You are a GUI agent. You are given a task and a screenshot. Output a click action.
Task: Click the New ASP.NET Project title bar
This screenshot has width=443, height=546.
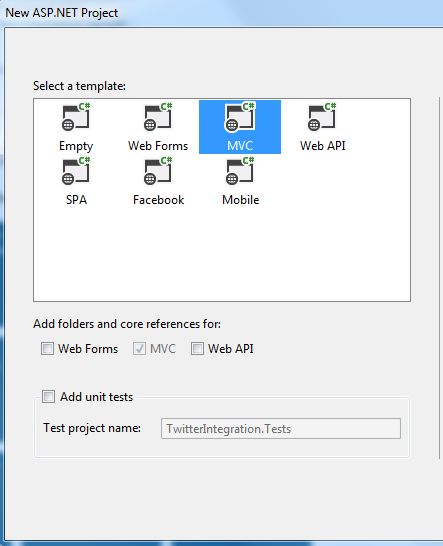(x=222, y=13)
